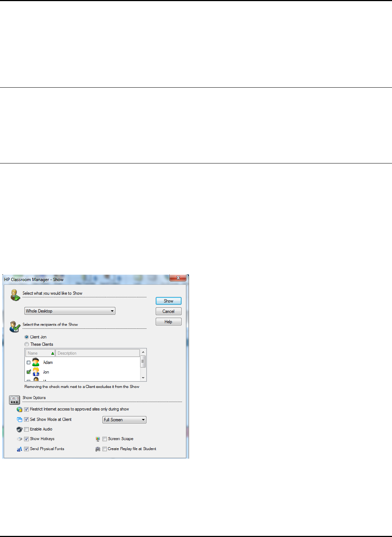Screen dimensions: 392x537
Task: Click the client list scrollbar thumb
Action: point(143,361)
